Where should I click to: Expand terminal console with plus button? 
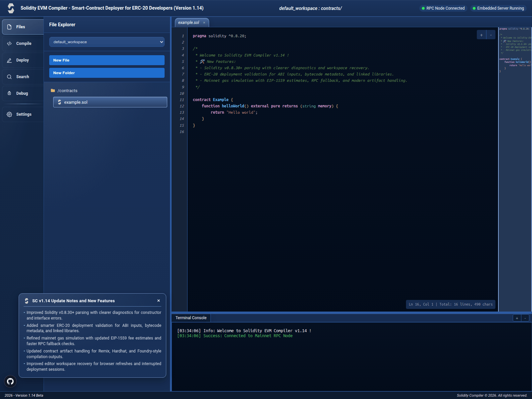coord(517,318)
